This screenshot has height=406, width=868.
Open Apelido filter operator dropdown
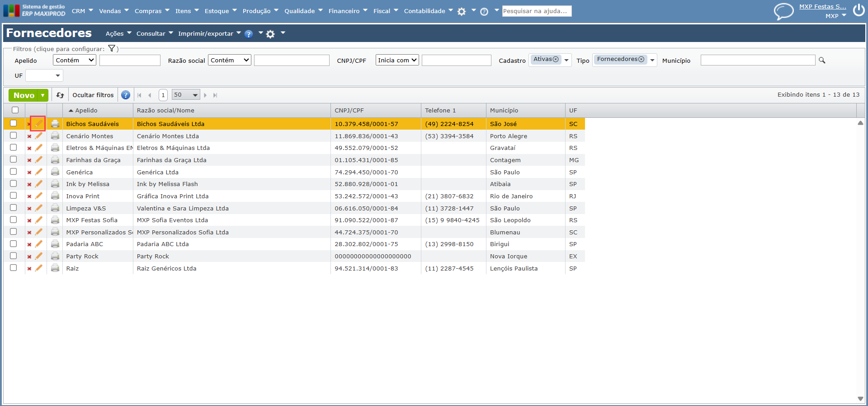tap(75, 60)
